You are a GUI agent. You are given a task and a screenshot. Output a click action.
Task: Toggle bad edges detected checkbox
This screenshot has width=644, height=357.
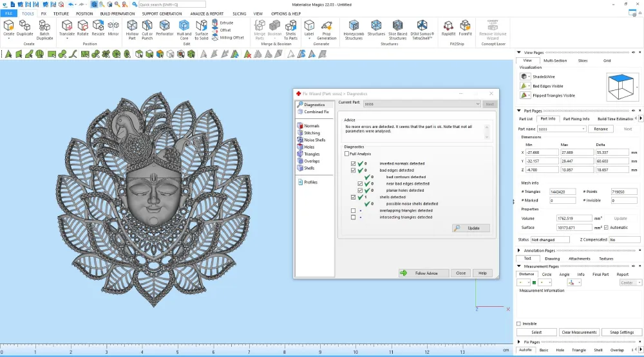coord(353,170)
